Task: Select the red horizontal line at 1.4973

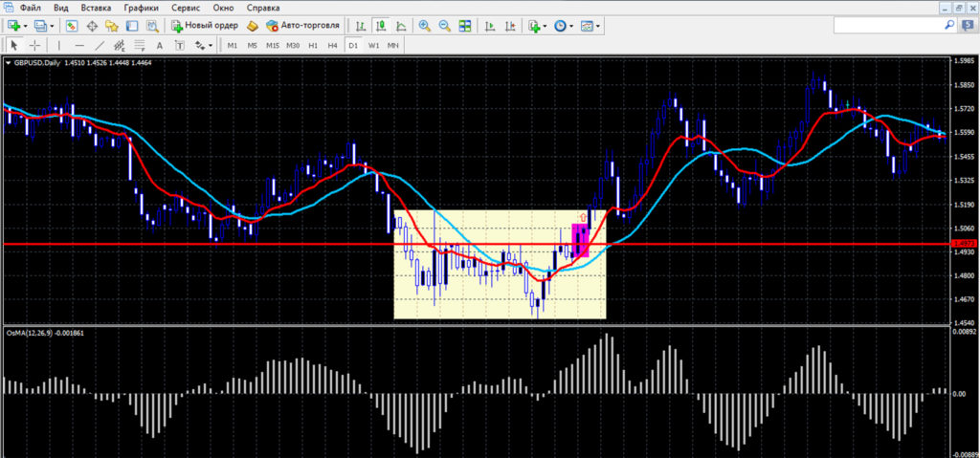Action: [x=475, y=244]
